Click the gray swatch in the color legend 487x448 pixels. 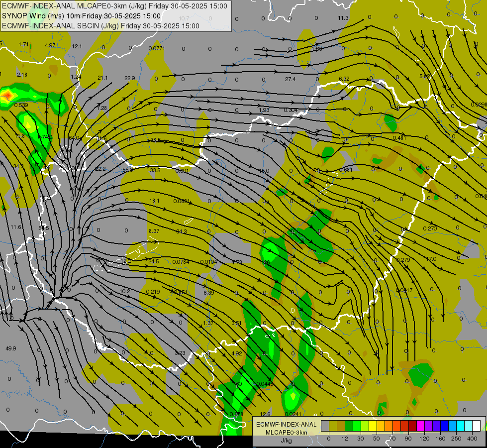[325, 426]
